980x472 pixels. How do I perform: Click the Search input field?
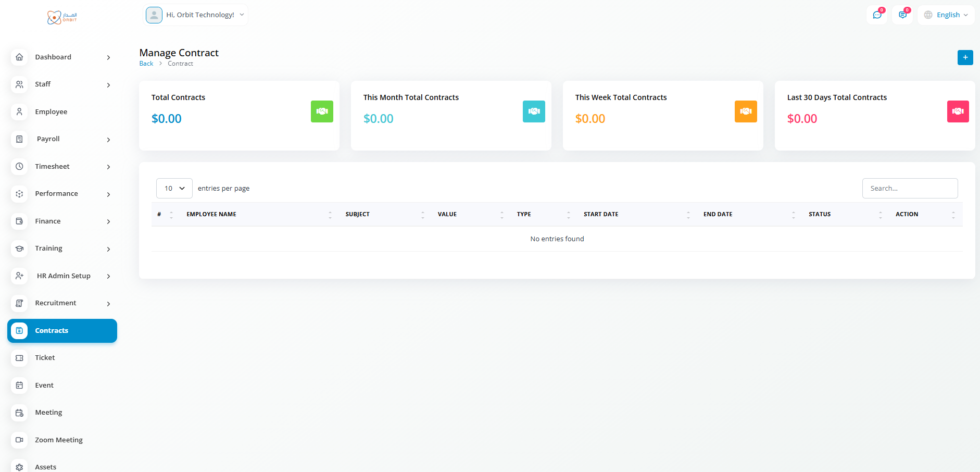click(910, 188)
